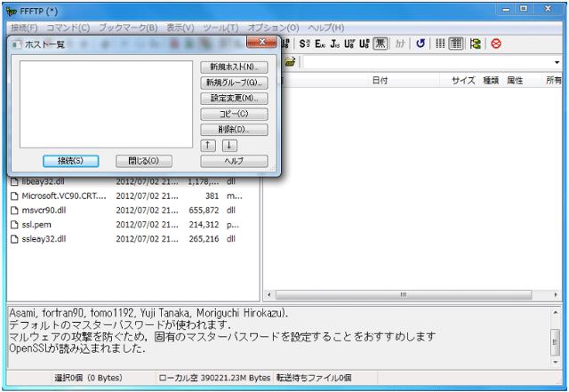
Task: Select EUC host kanji code icon
Action: (x=319, y=43)
